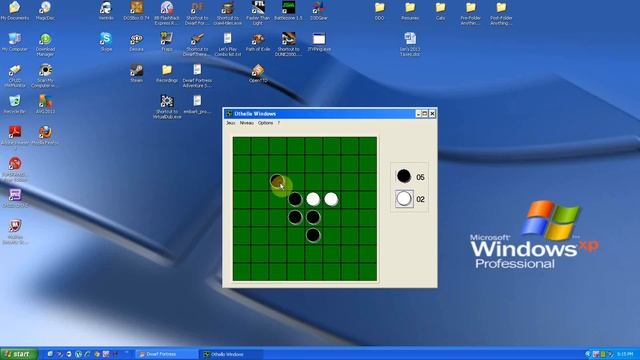640x360 pixels.
Task: Select the BB FlashBack Express shortcut
Action: pos(167,13)
